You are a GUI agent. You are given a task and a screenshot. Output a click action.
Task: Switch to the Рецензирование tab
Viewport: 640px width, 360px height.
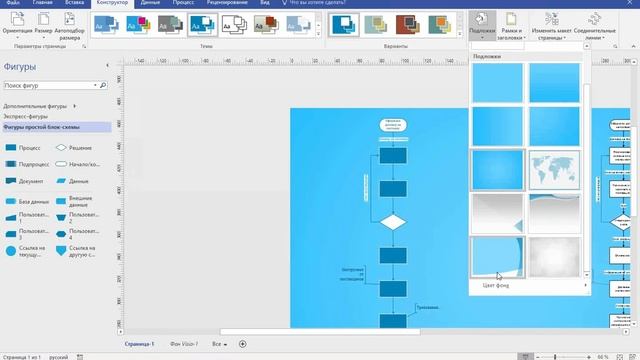click(x=227, y=2)
